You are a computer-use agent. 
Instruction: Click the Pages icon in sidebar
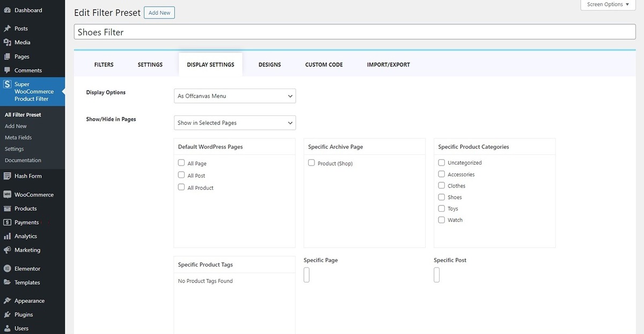7,56
